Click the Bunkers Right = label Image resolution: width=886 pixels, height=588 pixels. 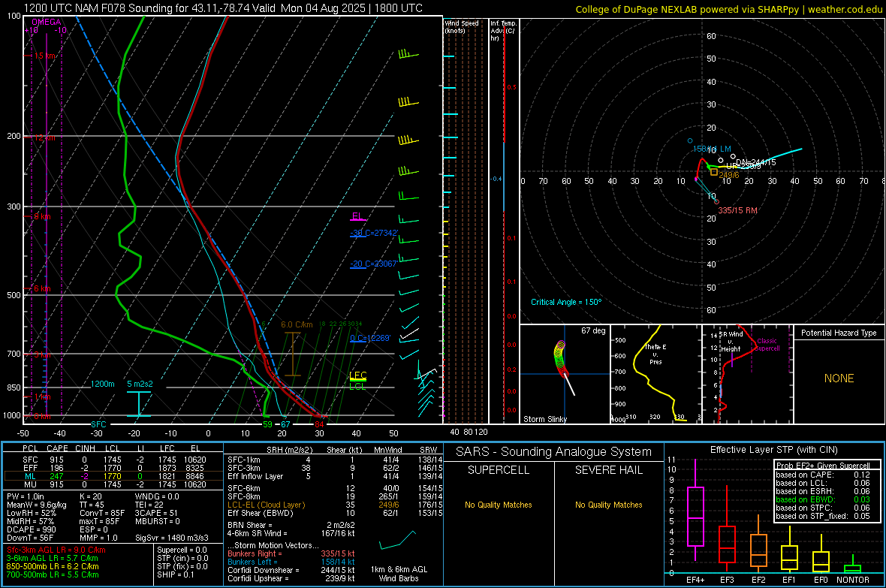(255, 553)
